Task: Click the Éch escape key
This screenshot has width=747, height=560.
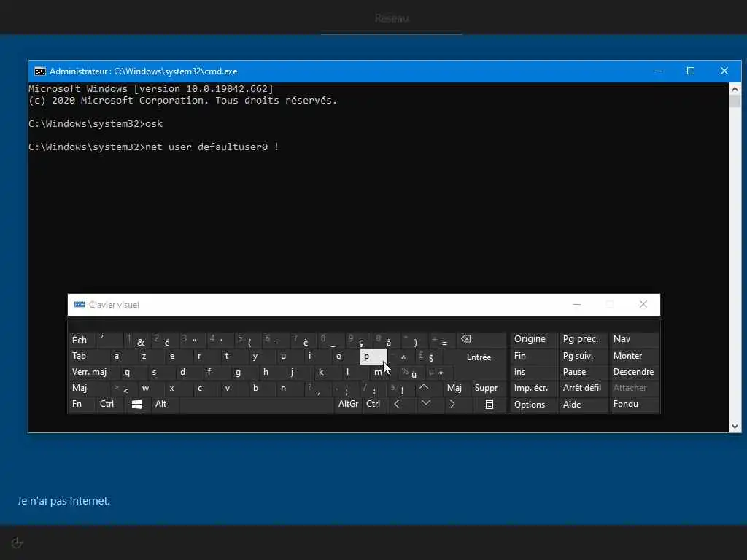Action: (x=82, y=340)
